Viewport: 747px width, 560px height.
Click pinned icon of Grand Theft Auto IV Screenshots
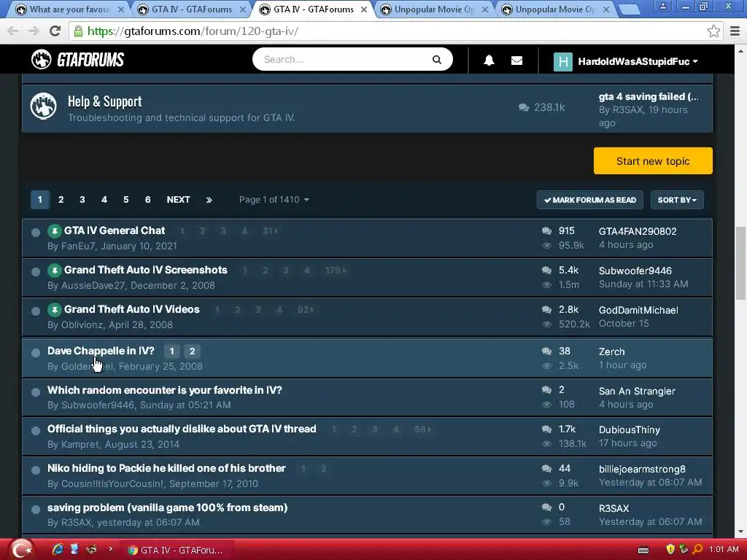point(54,271)
